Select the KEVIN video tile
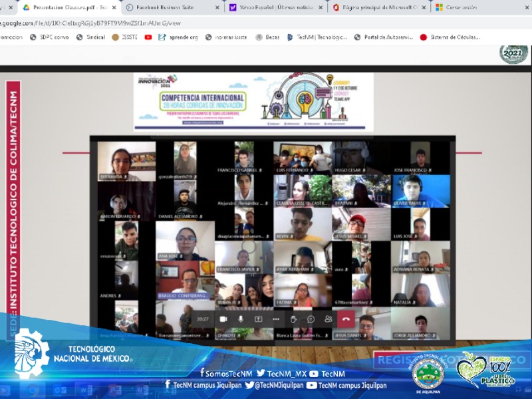 coord(303,224)
